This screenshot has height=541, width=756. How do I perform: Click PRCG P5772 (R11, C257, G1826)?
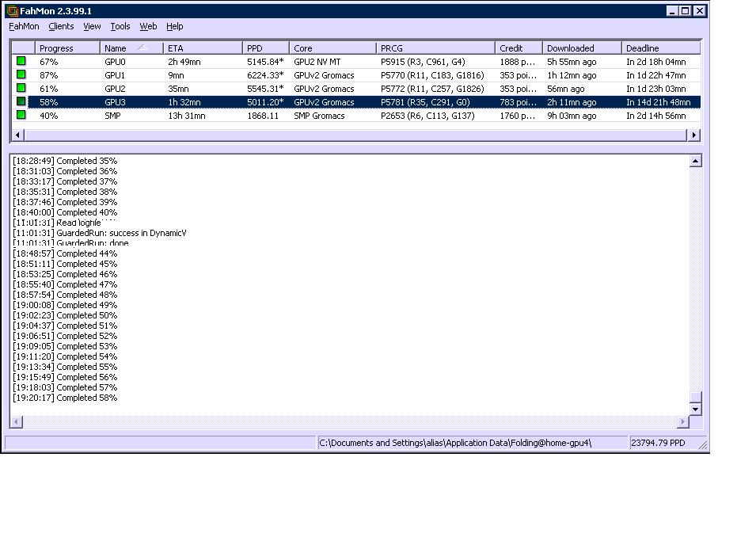coord(432,89)
